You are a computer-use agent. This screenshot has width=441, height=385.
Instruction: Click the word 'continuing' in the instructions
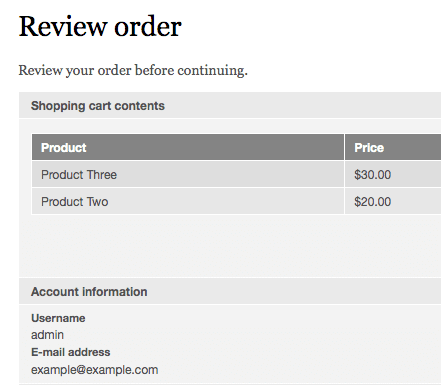pyautogui.click(x=212, y=71)
